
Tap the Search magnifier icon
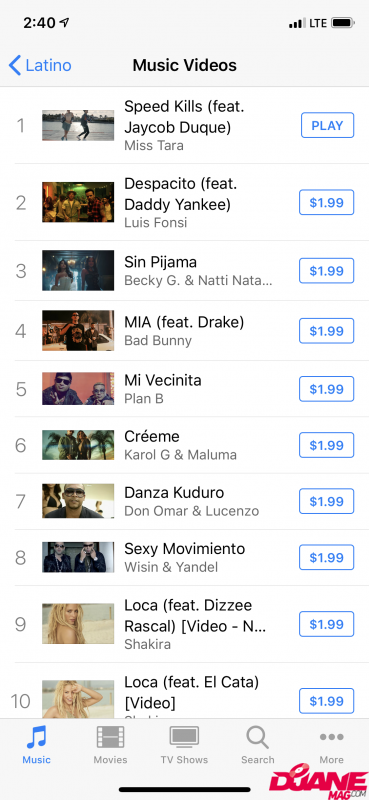[257, 738]
